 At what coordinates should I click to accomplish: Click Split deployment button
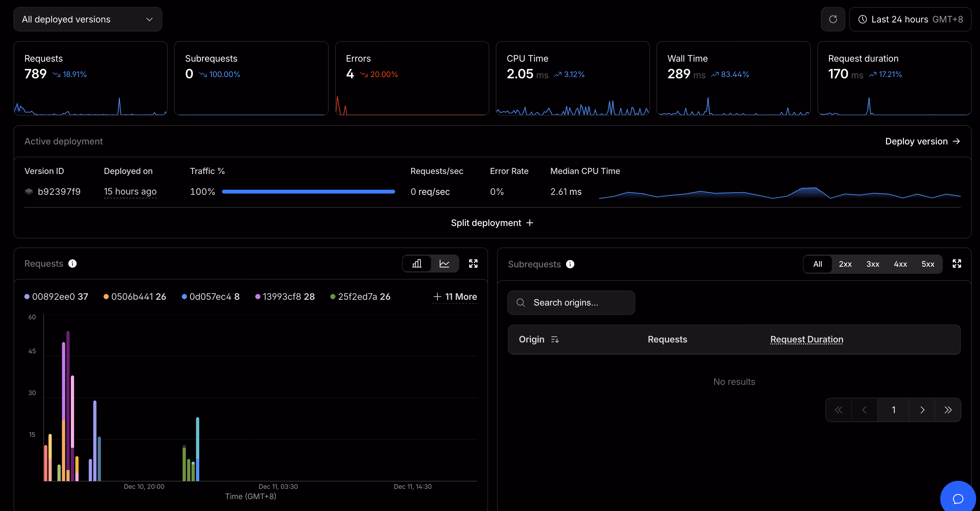[x=492, y=223]
